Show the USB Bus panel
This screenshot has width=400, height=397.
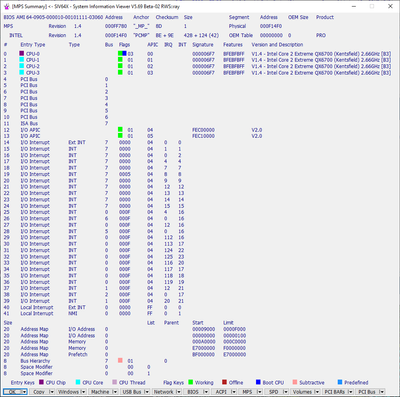[x=132, y=392]
